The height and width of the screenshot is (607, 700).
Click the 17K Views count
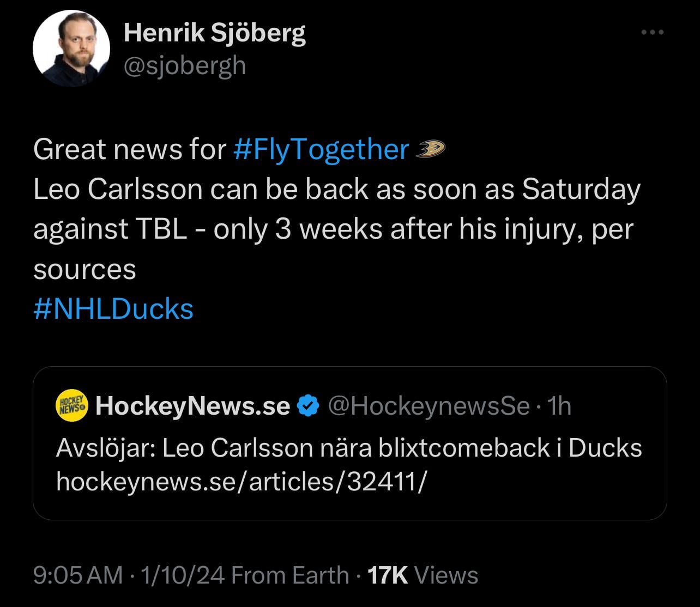pyautogui.click(x=423, y=575)
